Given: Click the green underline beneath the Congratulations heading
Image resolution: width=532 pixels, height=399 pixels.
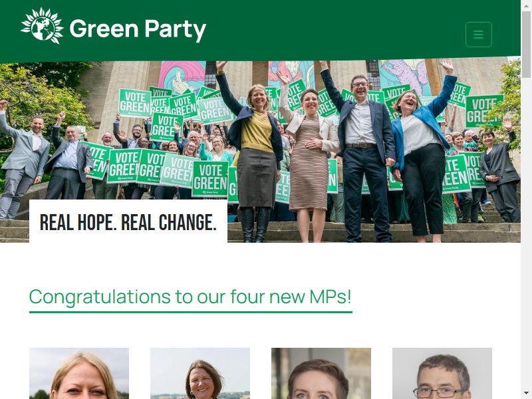Looking at the screenshot, I should (191, 312).
